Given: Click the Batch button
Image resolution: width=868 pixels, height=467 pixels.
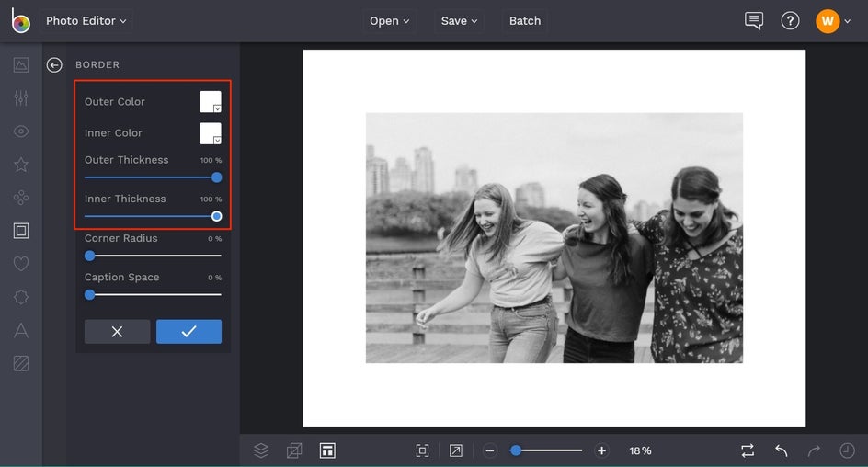Looking at the screenshot, I should point(525,21).
